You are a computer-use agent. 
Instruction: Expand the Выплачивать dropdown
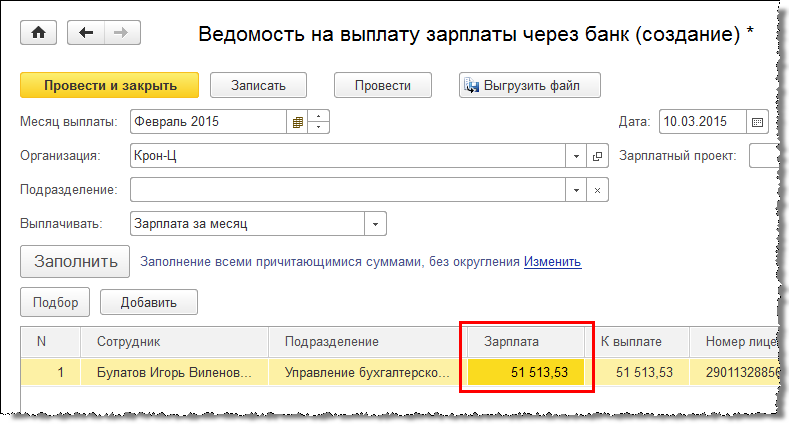point(375,224)
